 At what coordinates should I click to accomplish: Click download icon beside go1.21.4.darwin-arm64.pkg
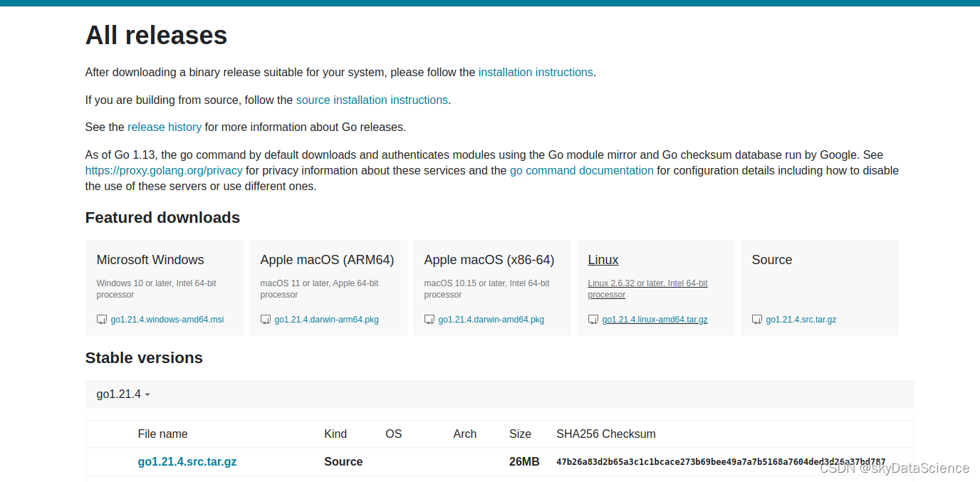[266, 320]
